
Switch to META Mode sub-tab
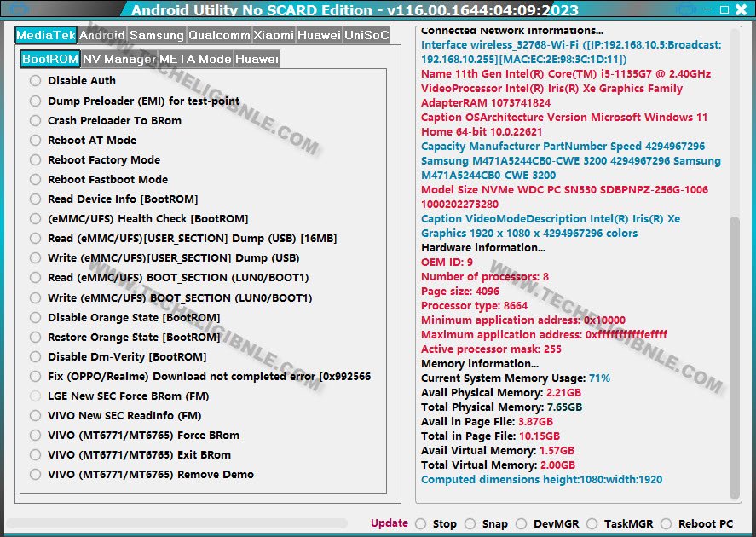click(x=195, y=60)
